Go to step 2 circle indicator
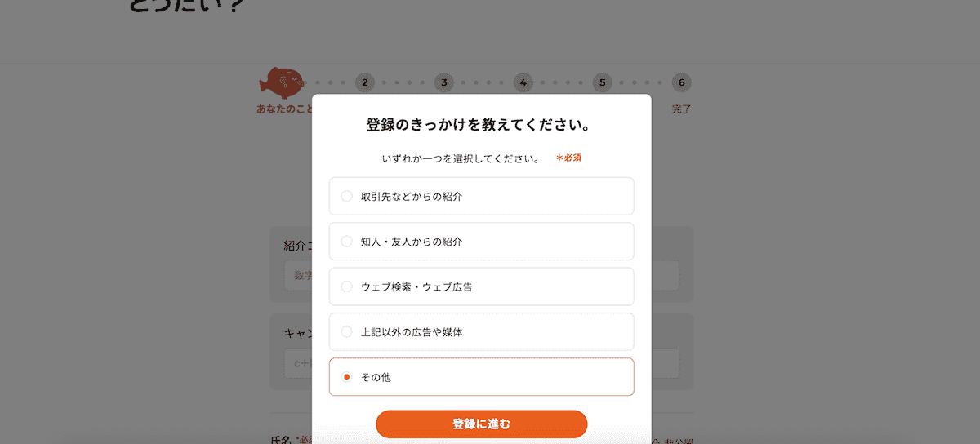The height and width of the screenshot is (444, 980). point(364,82)
